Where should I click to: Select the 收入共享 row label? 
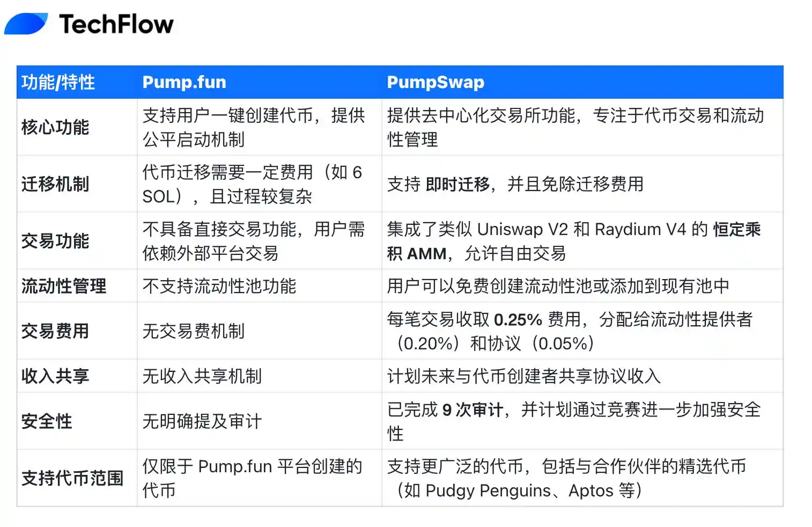coord(55,376)
